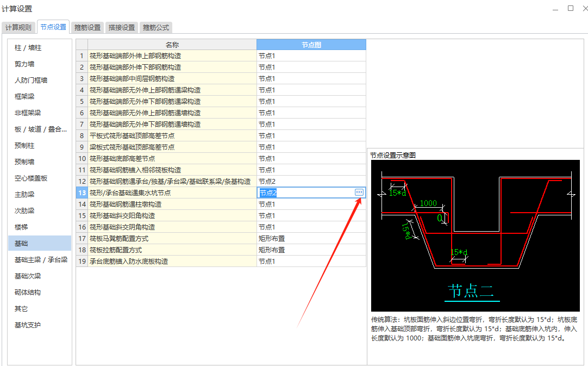588x366 pixels.
Task: Select row 筏形基础钢筋遇柱墩构造
Action: (172, 204)
